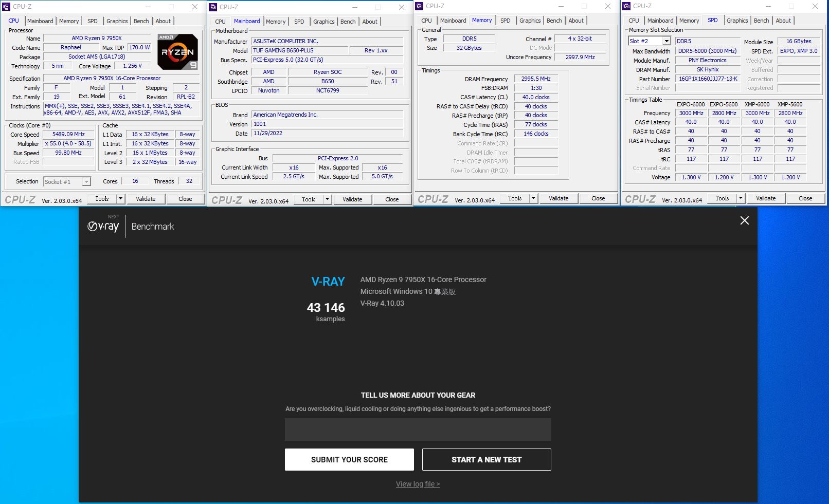Close the V-Ray Benchmark window with the X
Screen dimensions: 829x504
click(744, 220)
